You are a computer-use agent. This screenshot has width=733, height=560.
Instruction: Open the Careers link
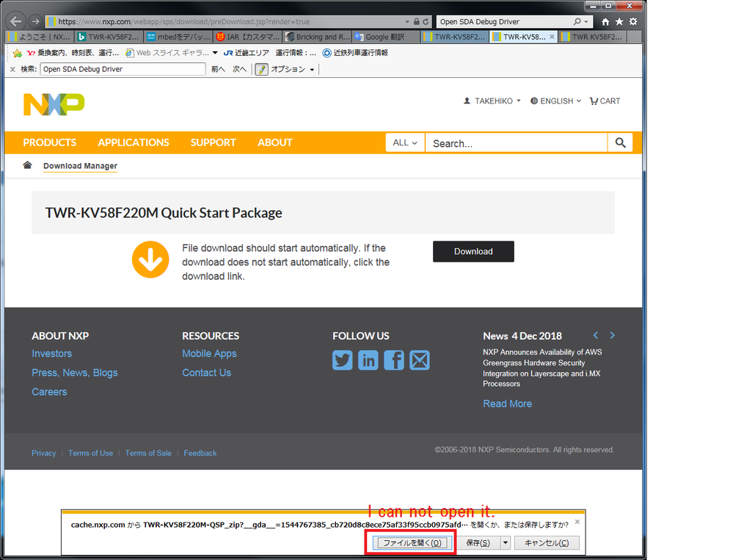(x=50, y=392)
